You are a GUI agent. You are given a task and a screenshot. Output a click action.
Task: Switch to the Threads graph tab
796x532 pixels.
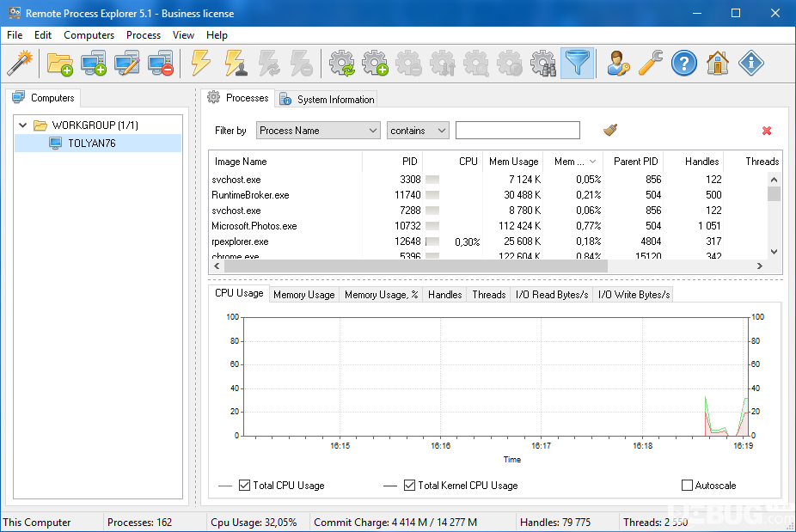point(489,295)
